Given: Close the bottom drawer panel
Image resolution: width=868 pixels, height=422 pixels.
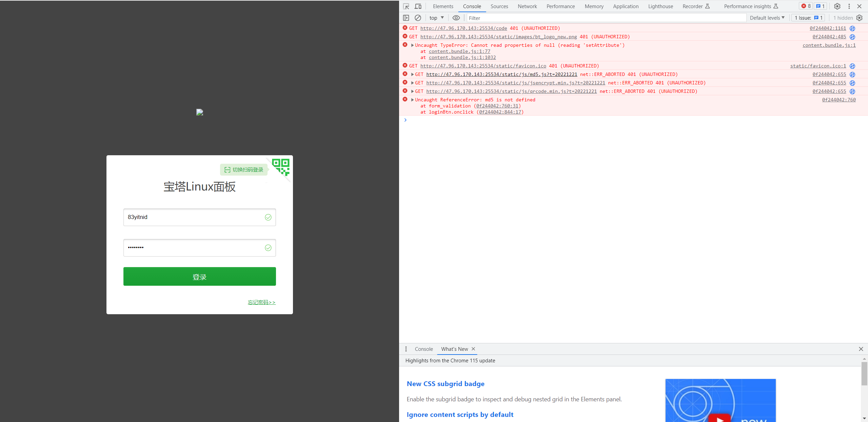Looking at the screenshot, I should pyautogui.click(x=861, y=349).
